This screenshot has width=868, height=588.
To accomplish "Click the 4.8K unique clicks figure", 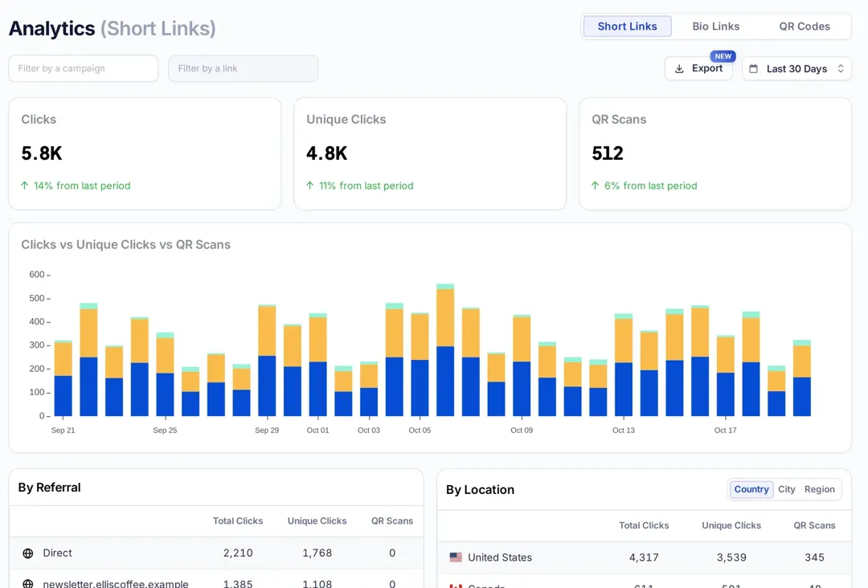I will 326,153.
